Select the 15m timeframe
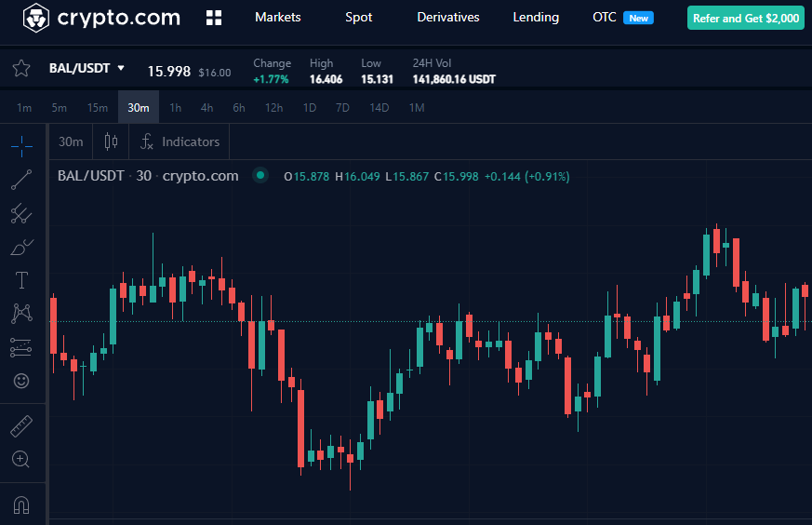This screenshot has height=525, width=812. click(x=98, y=108)
